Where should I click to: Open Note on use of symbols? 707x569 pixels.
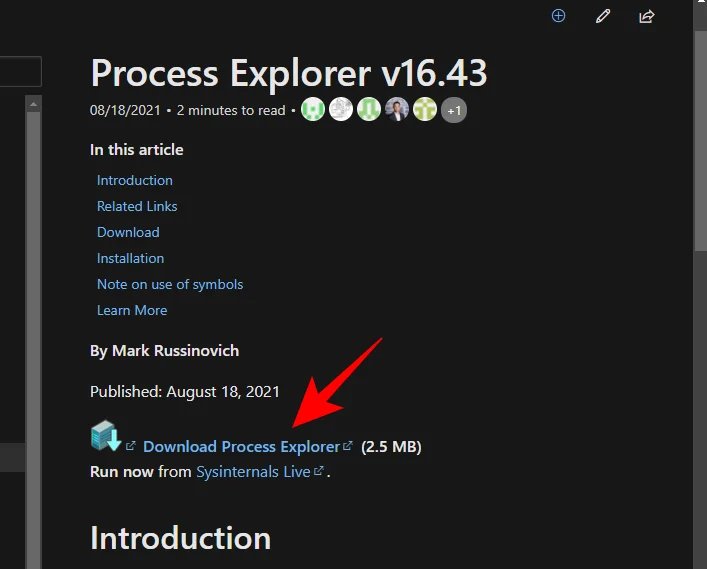point(170,284)
